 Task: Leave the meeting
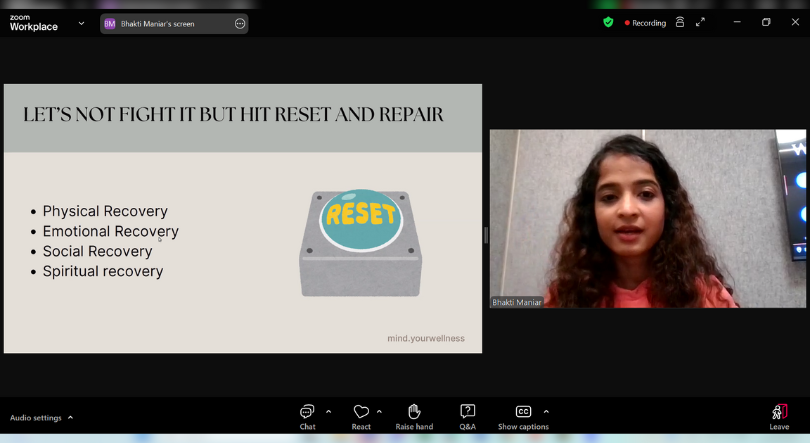(779, 415)
